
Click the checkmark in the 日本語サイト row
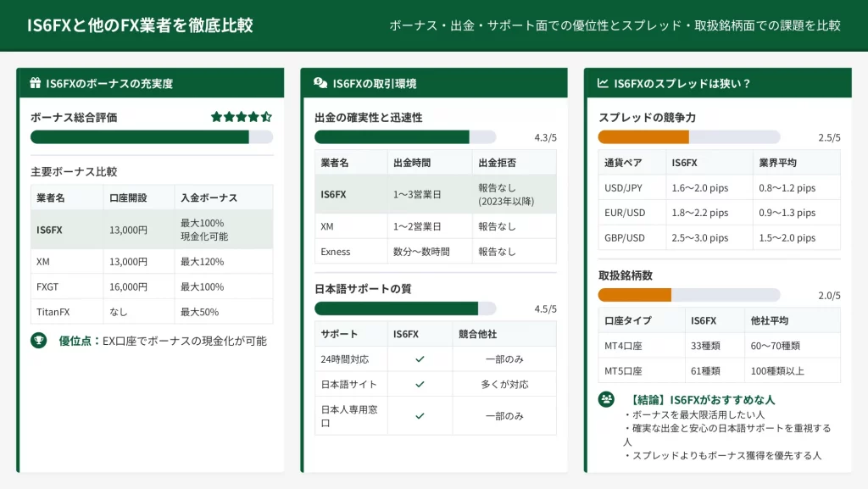pyautogui.click(x=420, y=384)
